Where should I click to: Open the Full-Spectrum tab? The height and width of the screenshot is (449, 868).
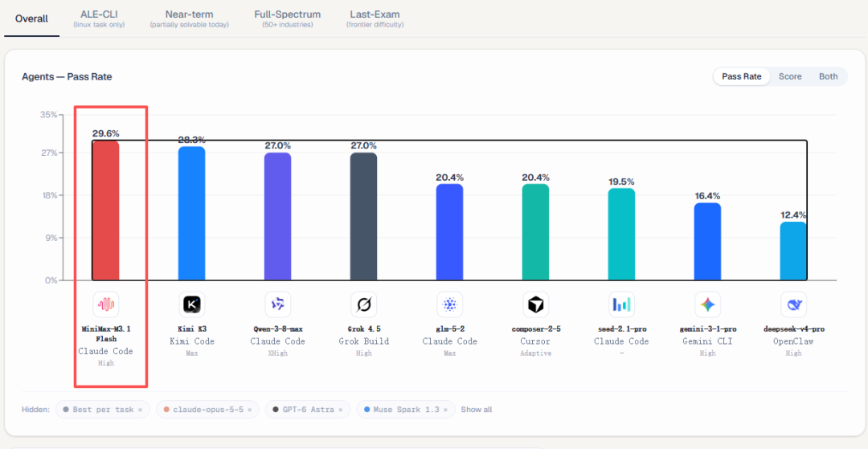(x=287, y=18)
